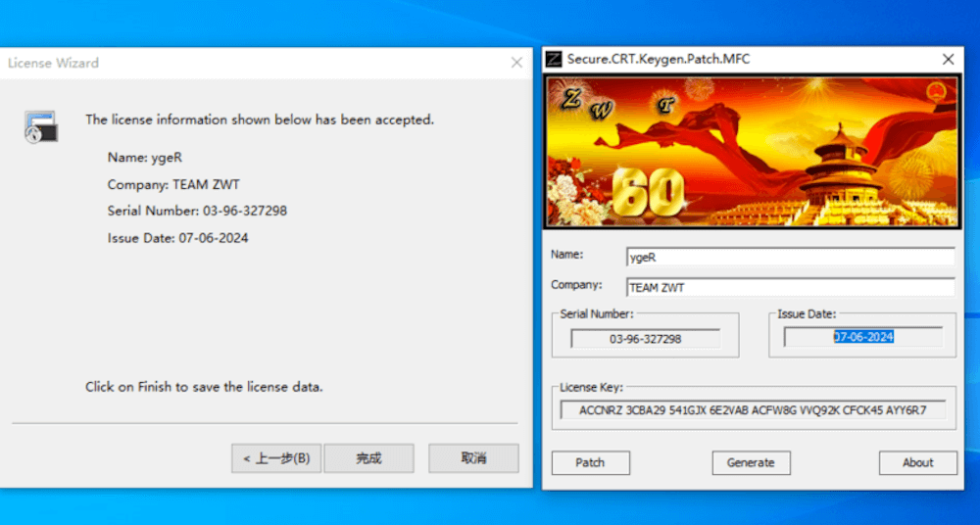The height and width of the screenshot is (525, 980).
Task: Click the red banner image with golden 60
Action: pyautogui.click(x=750, y=153)
